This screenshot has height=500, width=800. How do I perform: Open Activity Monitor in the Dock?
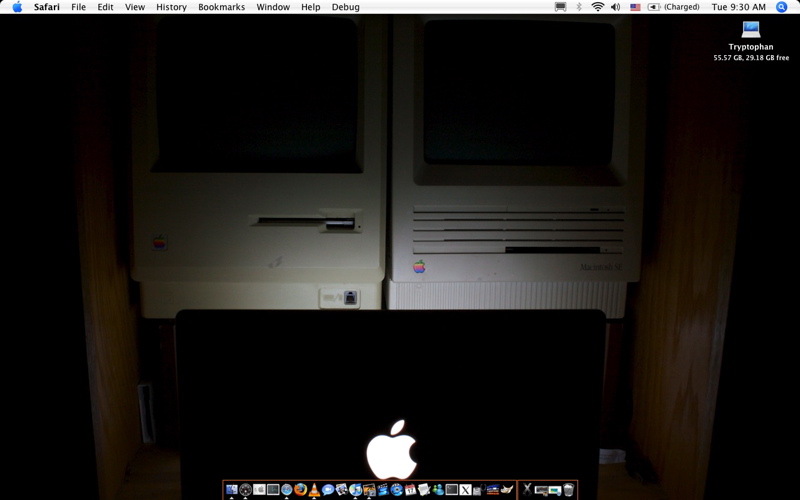pyautogui.click(x=273, y=490)
